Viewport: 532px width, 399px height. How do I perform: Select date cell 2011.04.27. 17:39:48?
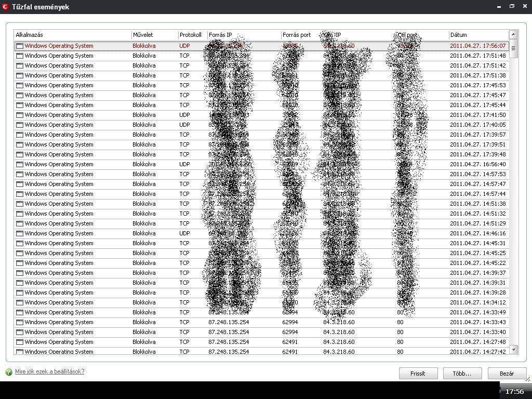click(x=478, y=154)
